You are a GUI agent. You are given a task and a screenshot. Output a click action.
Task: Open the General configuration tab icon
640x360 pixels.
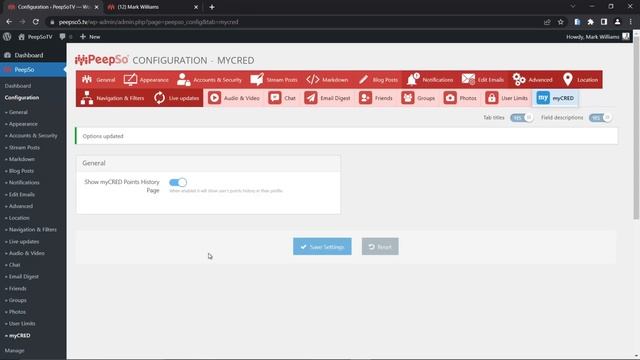pos(87,80)
